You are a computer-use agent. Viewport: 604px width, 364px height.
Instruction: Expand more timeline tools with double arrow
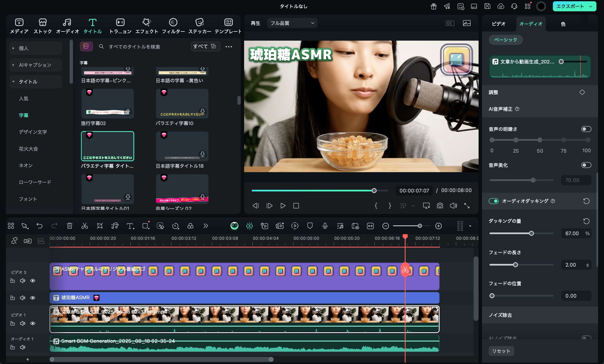coord(206,226)
